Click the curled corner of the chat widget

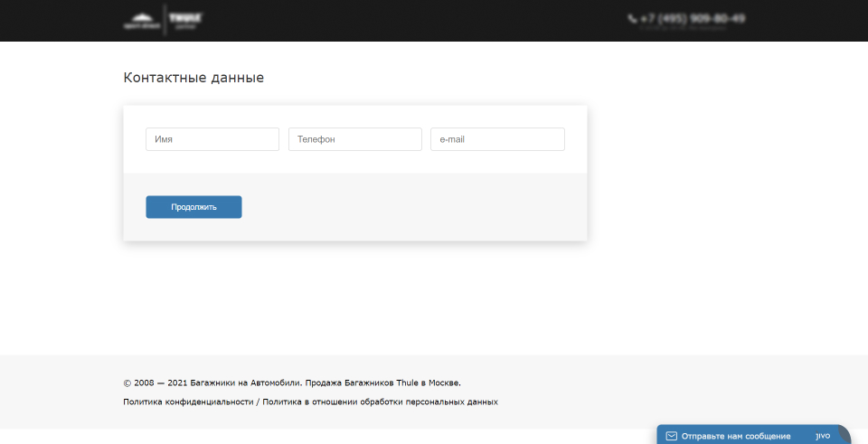coord(844,432)
